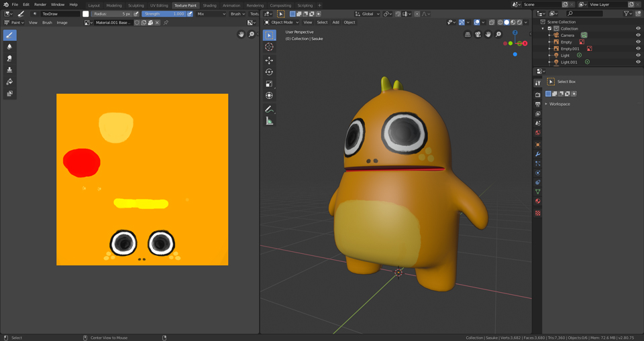Open the Render menu
Image resolution: width=644 pixels, height=341 pixels.
[40, 5]
